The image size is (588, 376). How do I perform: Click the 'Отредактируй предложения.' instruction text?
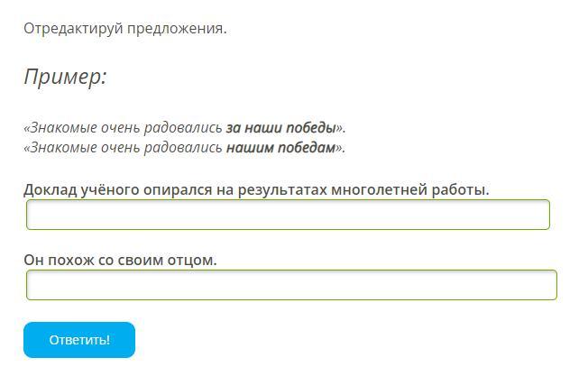124,28
